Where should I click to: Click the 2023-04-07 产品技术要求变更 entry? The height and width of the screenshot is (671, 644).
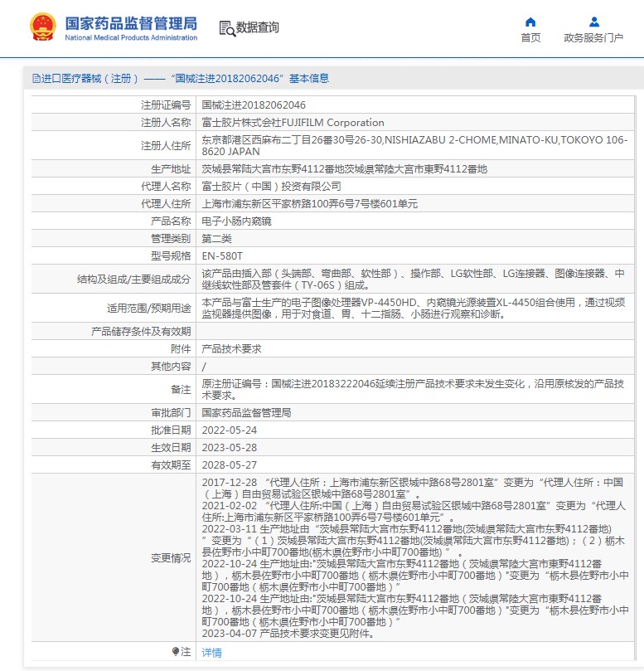pos(288,634)
